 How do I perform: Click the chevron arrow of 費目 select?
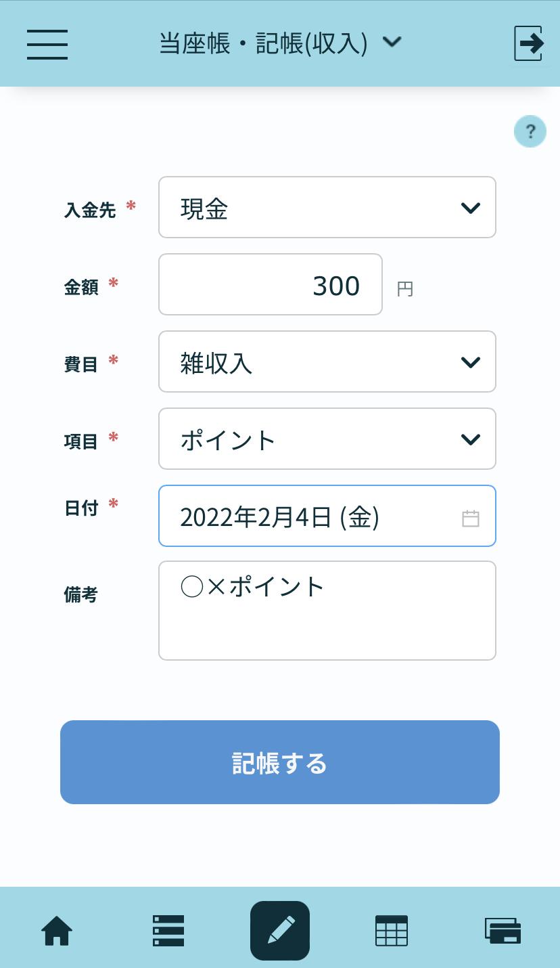tap(471, 362)
